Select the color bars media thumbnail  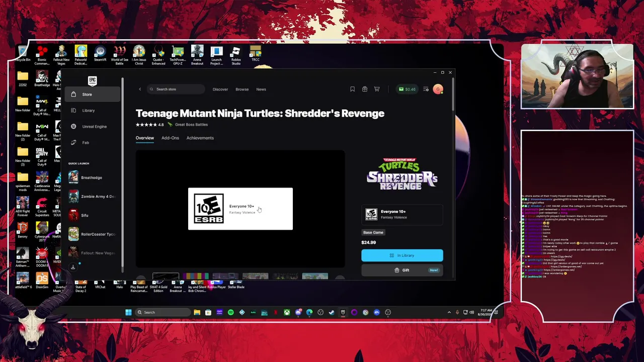[x=195, y=276]
